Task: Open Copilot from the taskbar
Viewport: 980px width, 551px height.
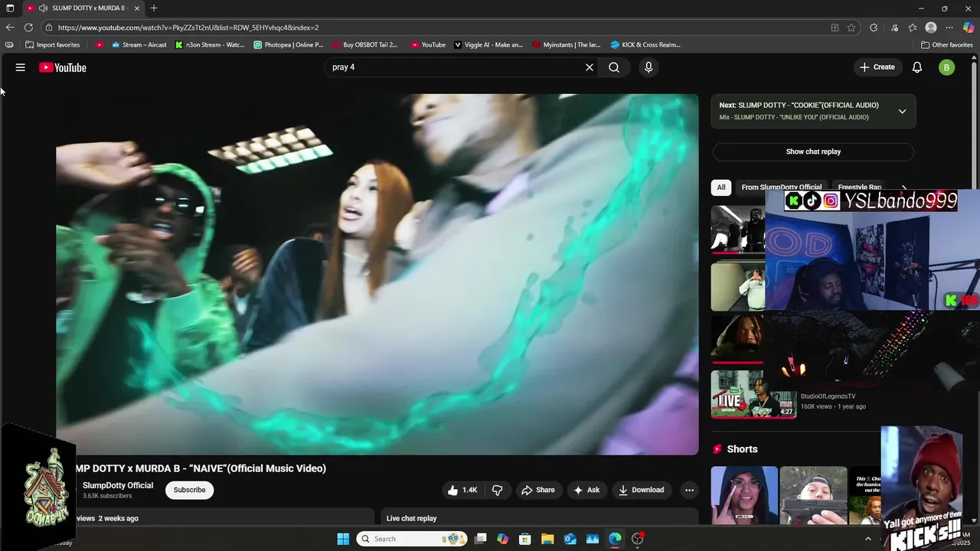Action: 502,539
